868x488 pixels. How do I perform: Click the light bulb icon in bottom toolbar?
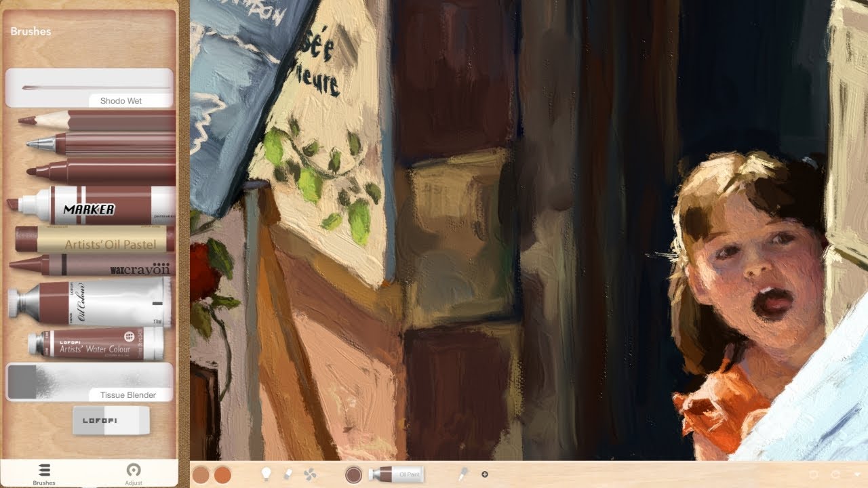click(x=267, y=474)
